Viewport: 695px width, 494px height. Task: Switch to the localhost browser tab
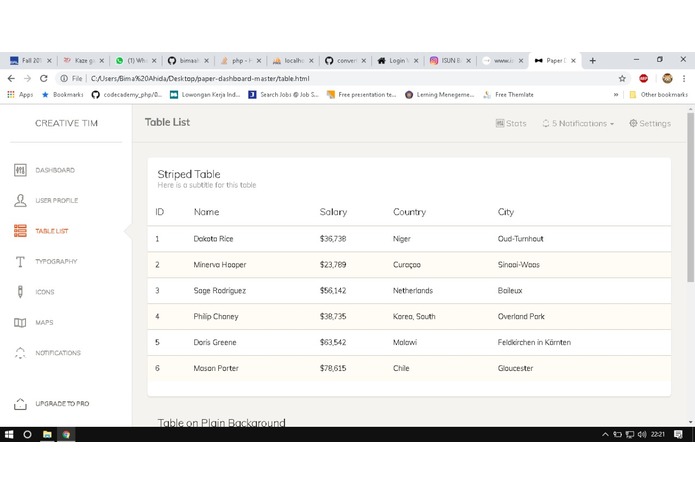(x=293, y=61)
